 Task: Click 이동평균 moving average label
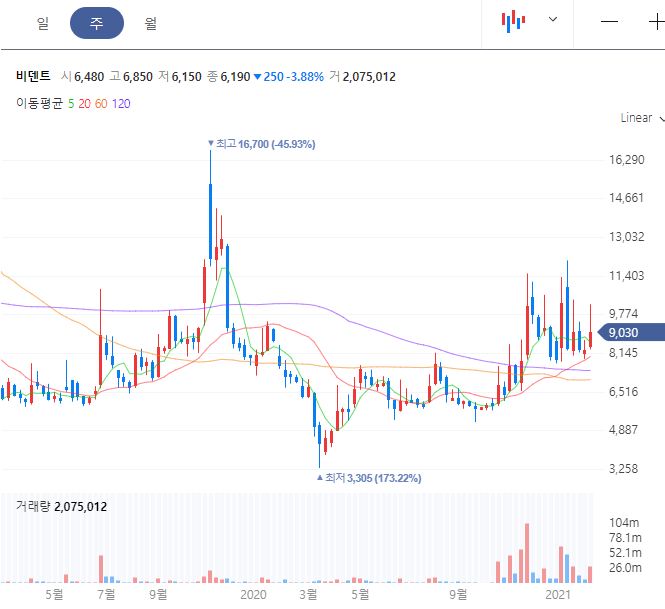39,103
